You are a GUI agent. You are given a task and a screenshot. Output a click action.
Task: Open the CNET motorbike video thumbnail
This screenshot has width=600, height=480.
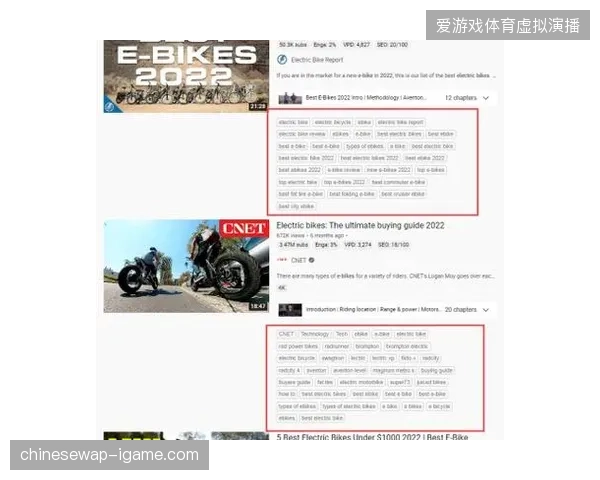tap(186, 266)
